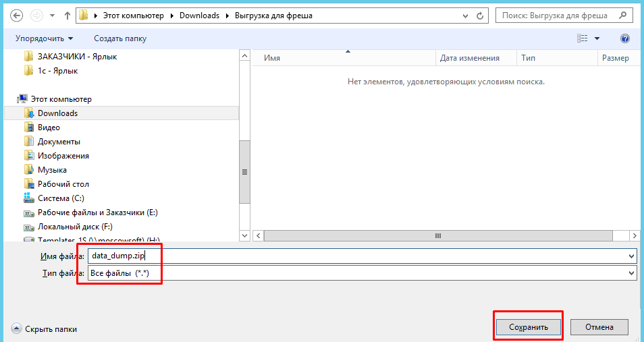Select the Система (C:) drive
644x342 pixels.
click(x=62, y=198)
